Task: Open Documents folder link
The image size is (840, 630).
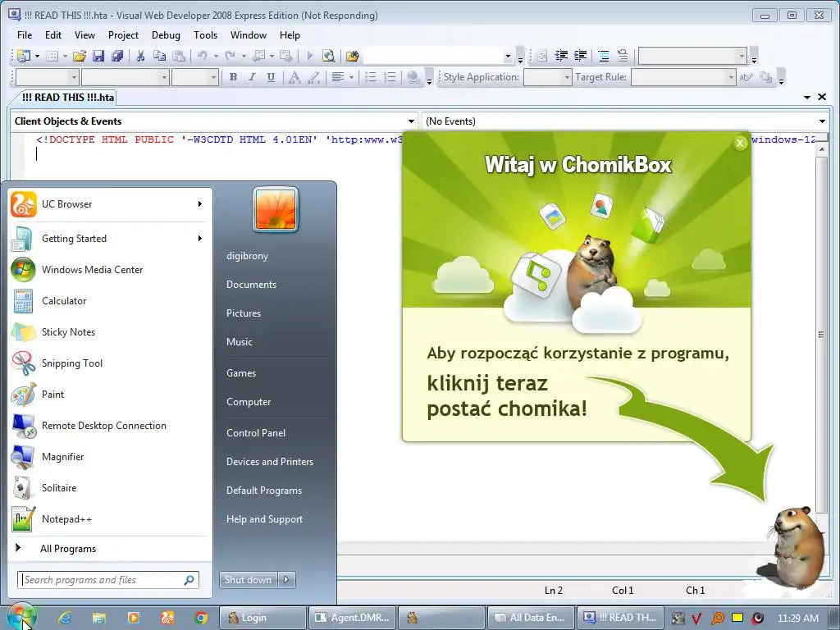Action: point(251,285)
